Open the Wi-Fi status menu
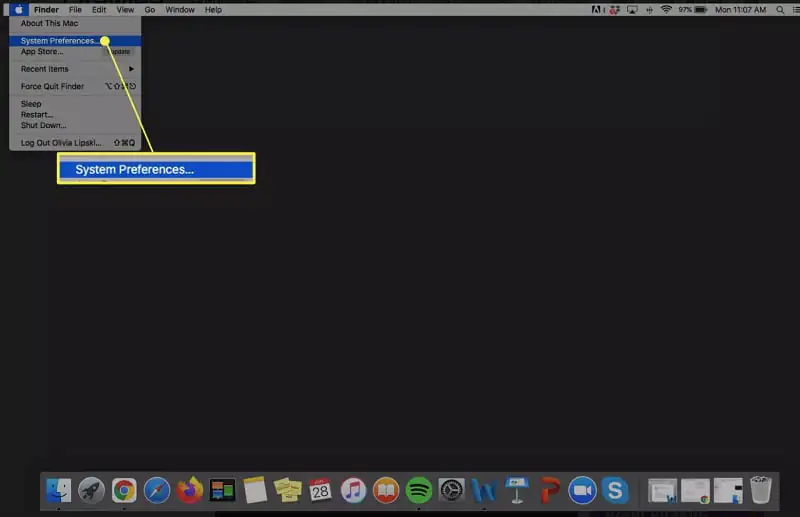The image size is (800, 517). (x=666, y=10)
